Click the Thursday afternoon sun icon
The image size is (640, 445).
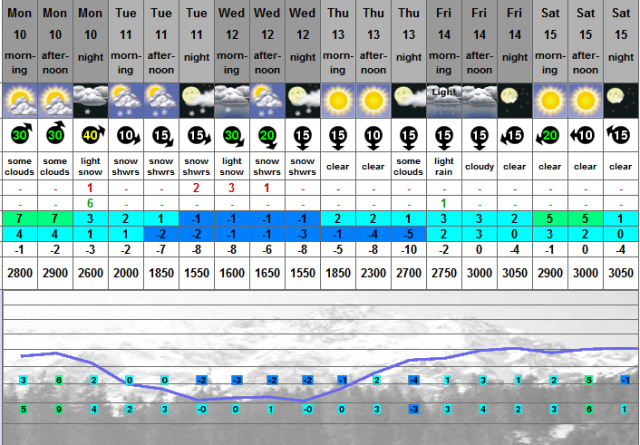[x=373, y=101]
